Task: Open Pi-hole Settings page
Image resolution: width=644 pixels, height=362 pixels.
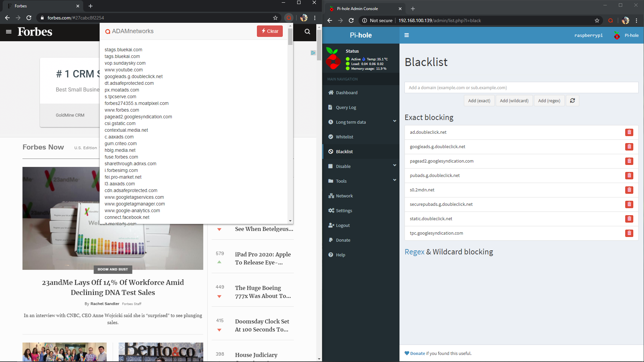Action: (361, 210)
